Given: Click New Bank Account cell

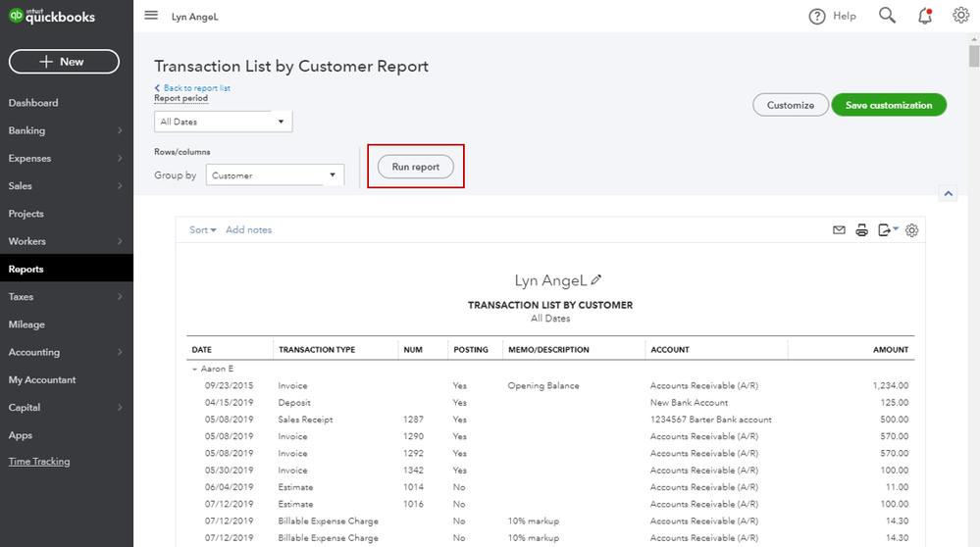Looking at the screenshot, I should [x=689, y=403].
